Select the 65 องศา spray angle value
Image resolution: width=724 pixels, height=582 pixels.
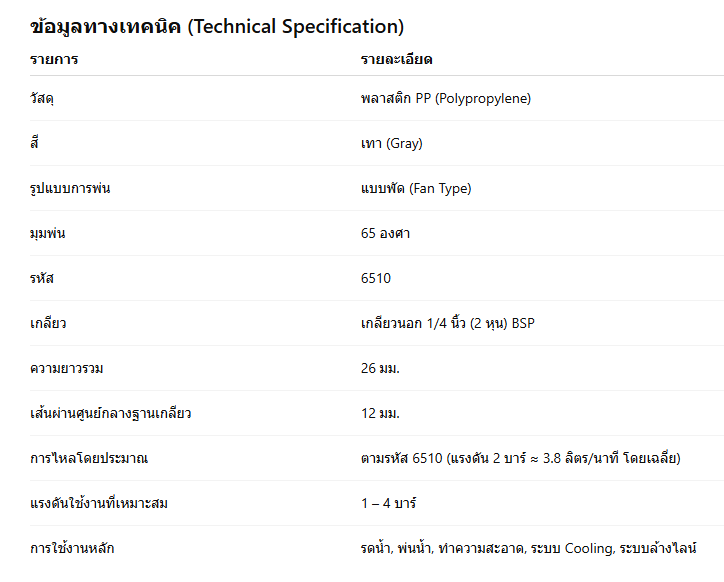386,233
